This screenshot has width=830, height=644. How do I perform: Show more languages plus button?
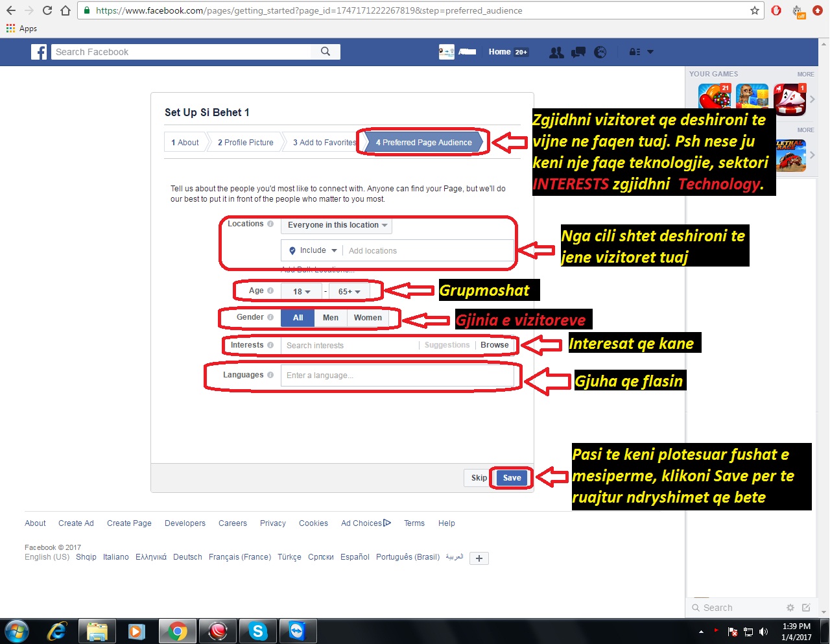[479, 558]
